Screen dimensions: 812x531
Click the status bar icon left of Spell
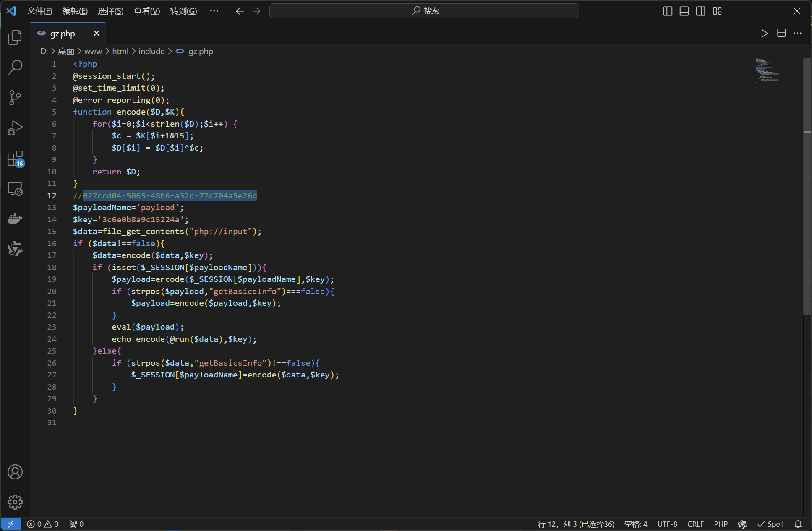[742, 524]
